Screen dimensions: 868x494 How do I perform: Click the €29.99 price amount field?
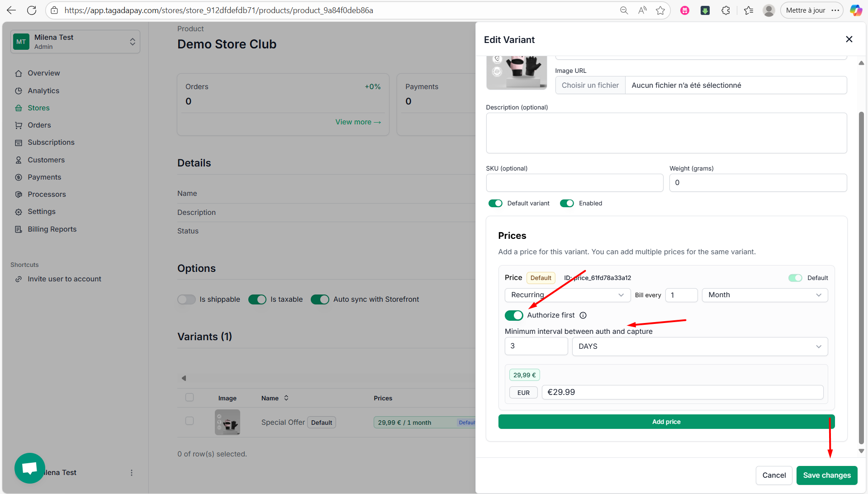[682, 392]
